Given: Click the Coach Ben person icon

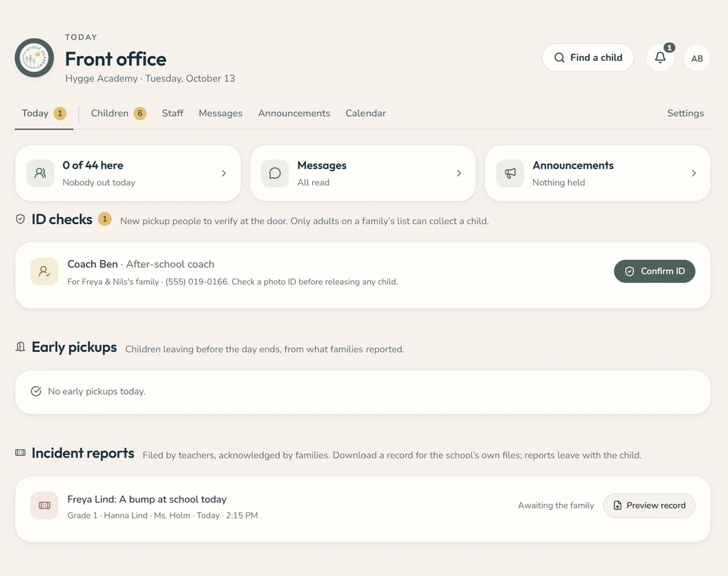Looking at the screenshot, I should [44, 271].
